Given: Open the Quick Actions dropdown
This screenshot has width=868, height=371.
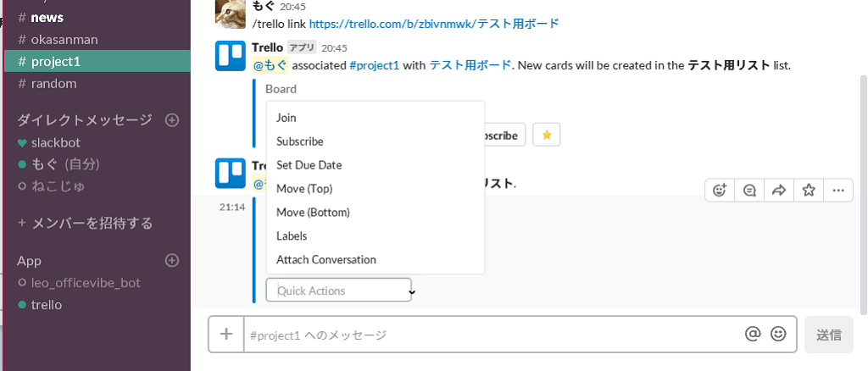Looking at the screenshot, I should point(339,291).
